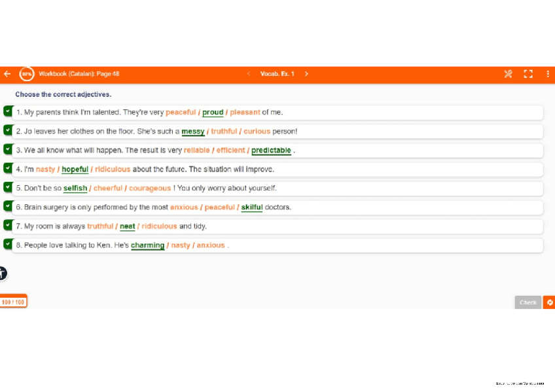Click the 'Vocab. Ex. 1' exercise label
Image resolution: width=555 pixels, height=392 pixels.
(x=277, y=74)
